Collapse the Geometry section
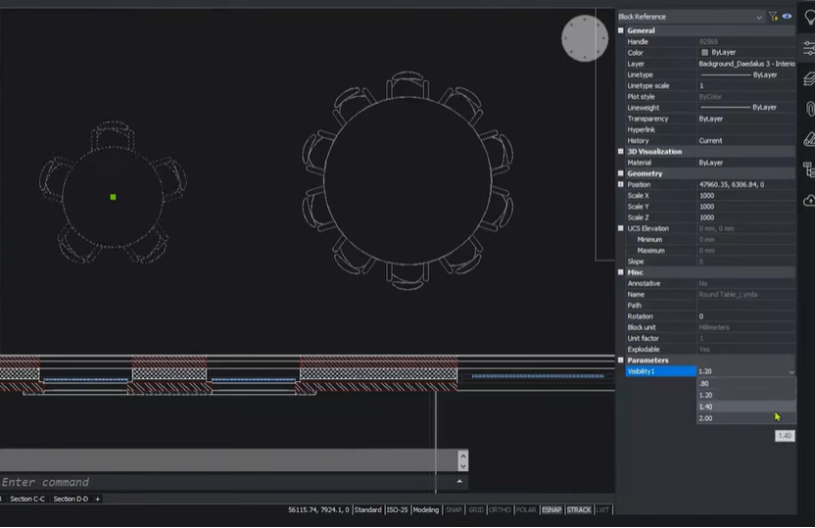Viewport: 815px width, 528px height. pos(621,173)
